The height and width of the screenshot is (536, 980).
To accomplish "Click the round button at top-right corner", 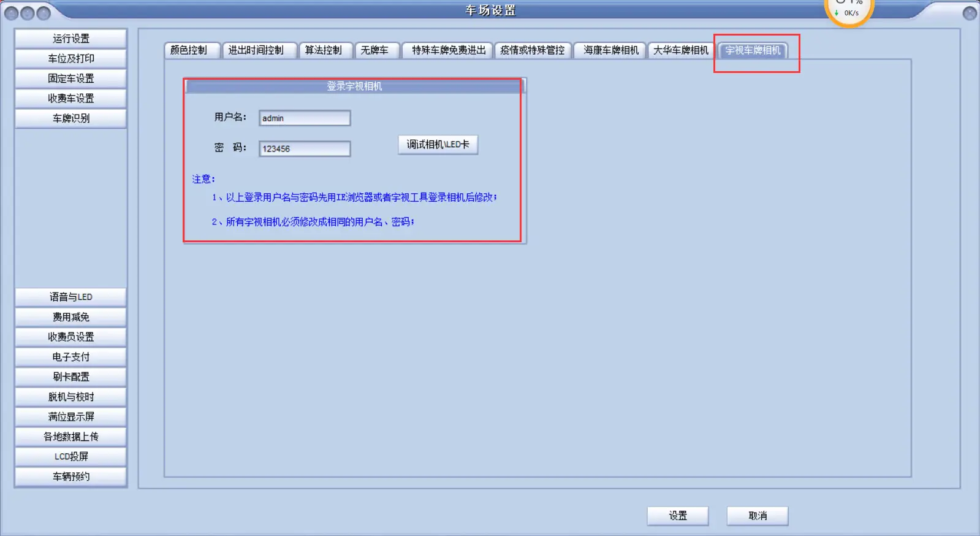I will [x=970, y=13].
